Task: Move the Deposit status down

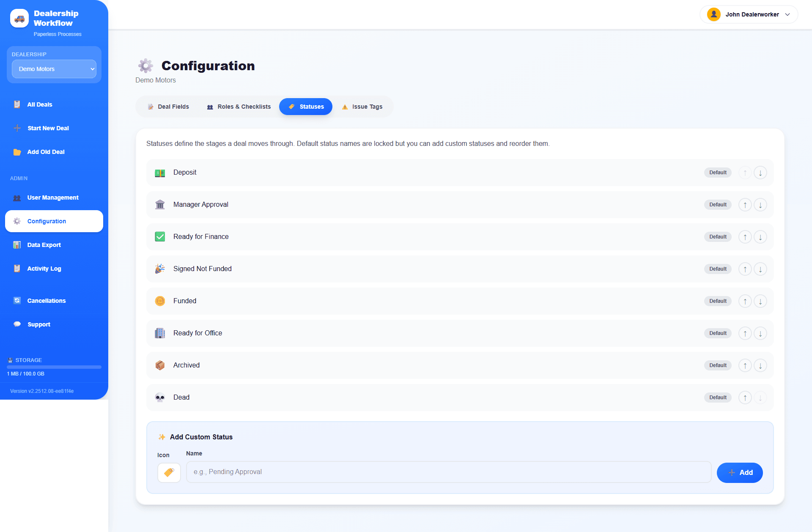Action: (x=760, y=173)
